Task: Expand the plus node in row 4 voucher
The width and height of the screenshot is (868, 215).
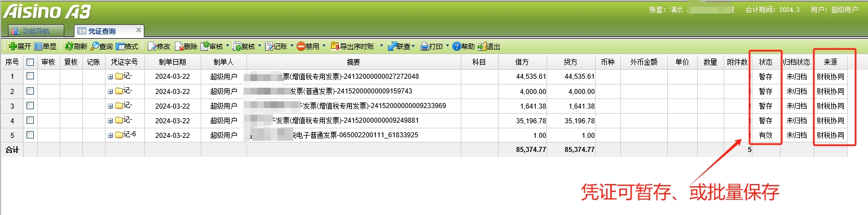Action: tap(111, 120)
